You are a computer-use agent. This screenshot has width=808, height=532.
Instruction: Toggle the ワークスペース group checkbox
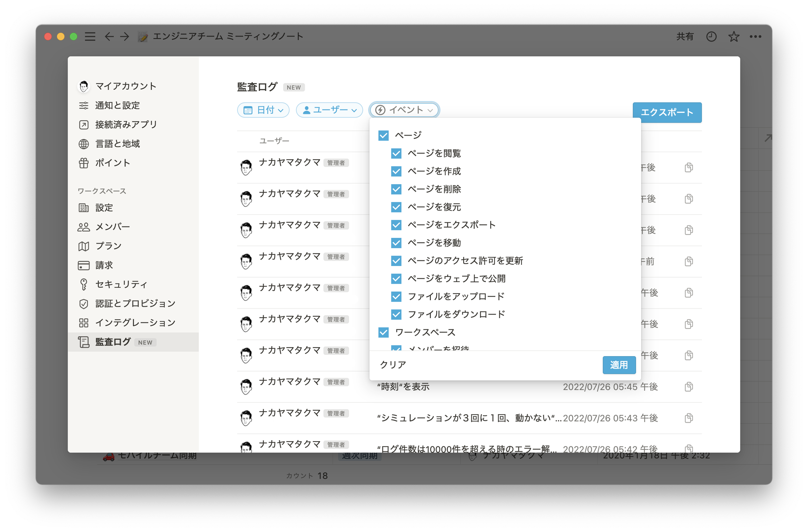click(x=383, y=332)
